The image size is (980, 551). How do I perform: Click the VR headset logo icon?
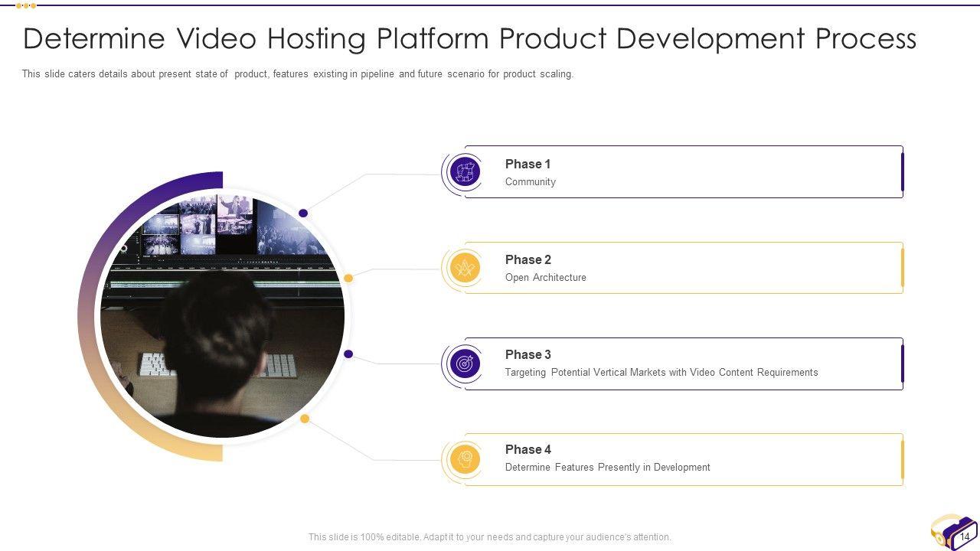[x=953, y=531]
